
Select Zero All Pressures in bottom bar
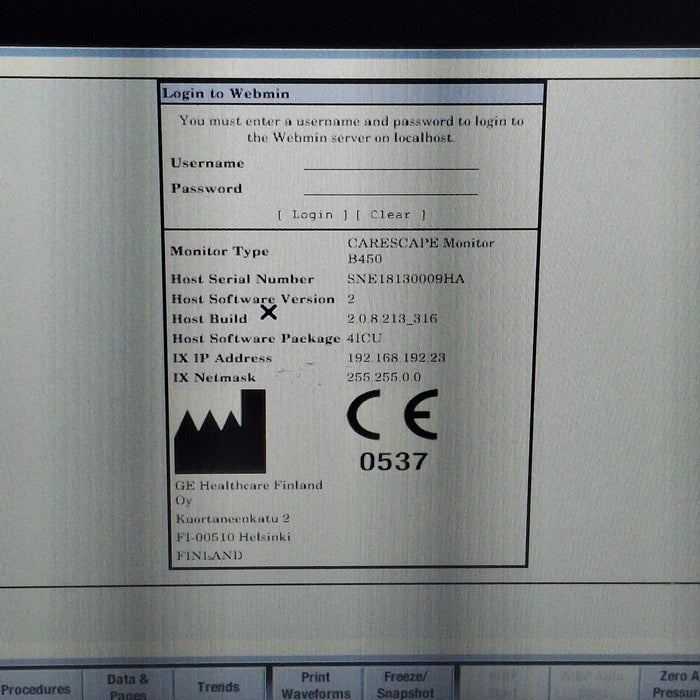671,685
